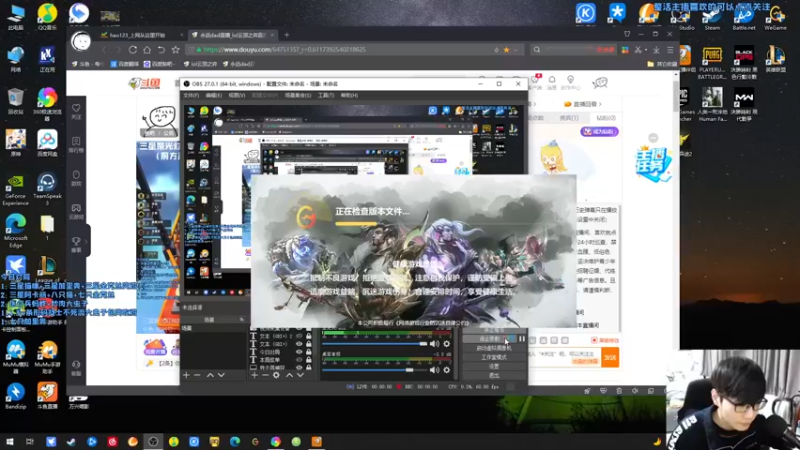Mute the mixer track above 桌面音频
Screen dimensions: 800x450
click(x=434, y=344)
